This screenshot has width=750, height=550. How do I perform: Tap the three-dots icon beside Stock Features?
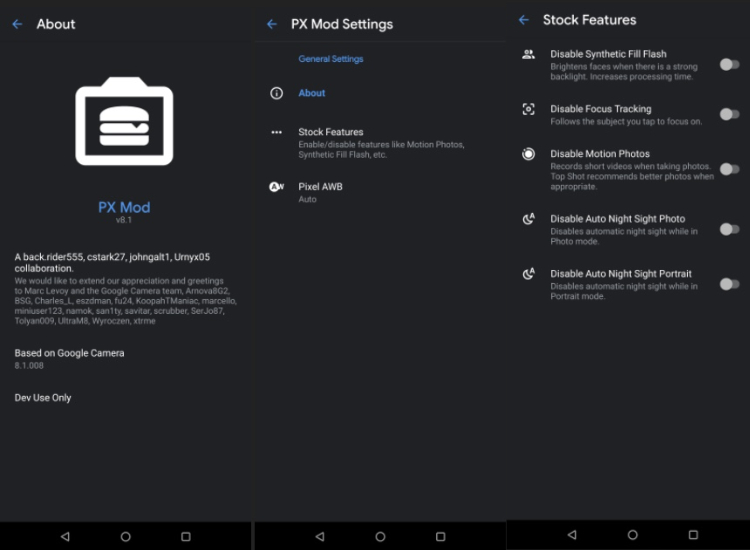(276, 132)
